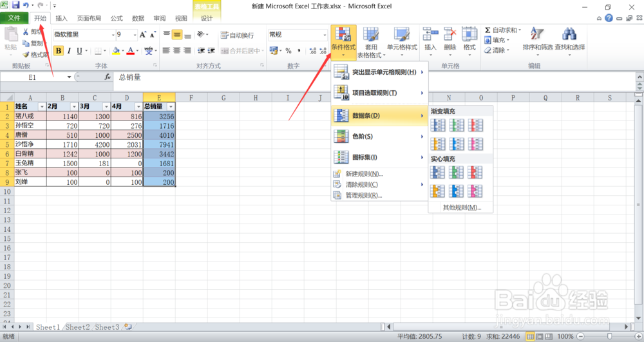Select cell E5 containing 7941

(159, 144)
